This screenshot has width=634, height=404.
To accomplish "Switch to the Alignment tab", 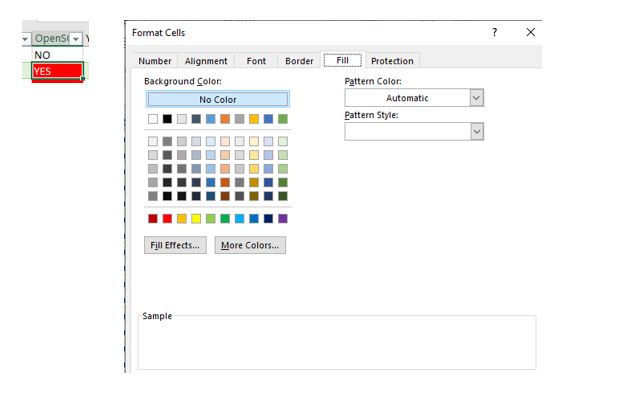I will click(x=206, y=61).
